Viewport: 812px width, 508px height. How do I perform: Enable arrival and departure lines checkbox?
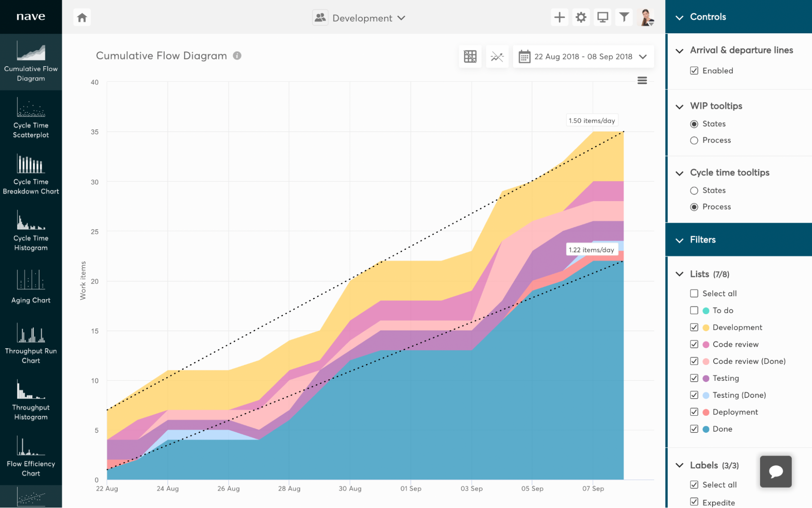point(694,70)
